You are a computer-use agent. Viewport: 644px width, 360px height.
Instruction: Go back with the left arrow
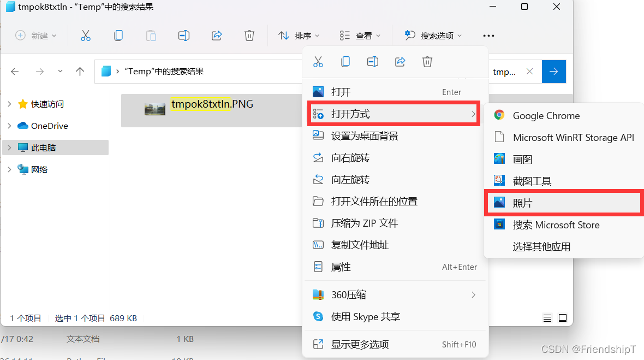click(x=15, y=72)
